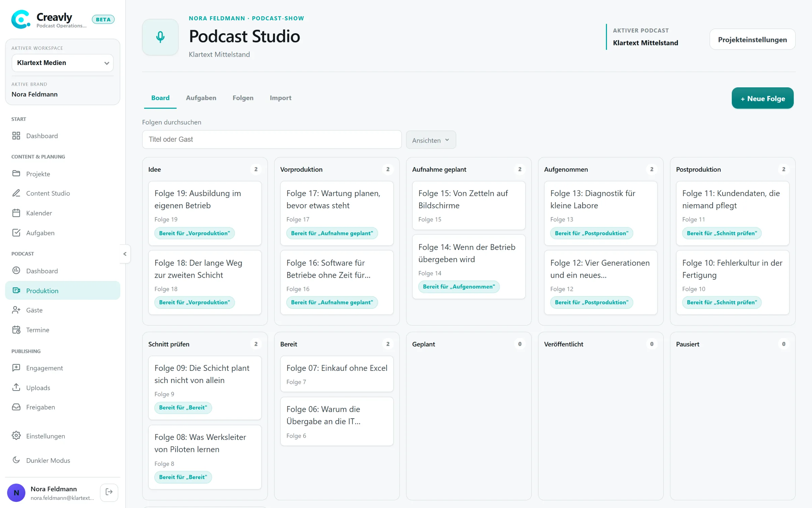This screenshot has width=812, height=508.
Task: Click the logout icon beside Nora Feldmann
Action: (x=109, y=492)
